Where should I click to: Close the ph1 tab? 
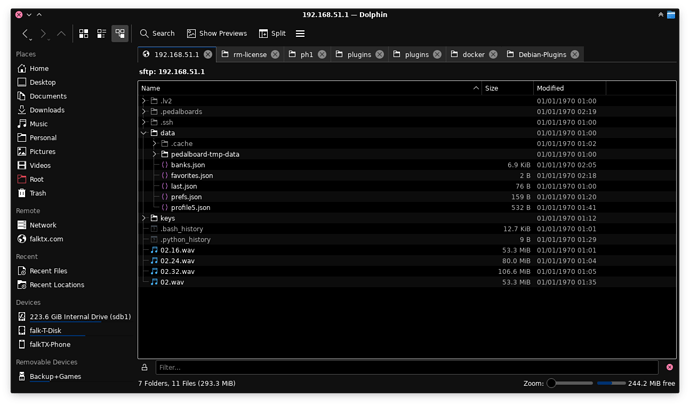click(x=322, y=55)
